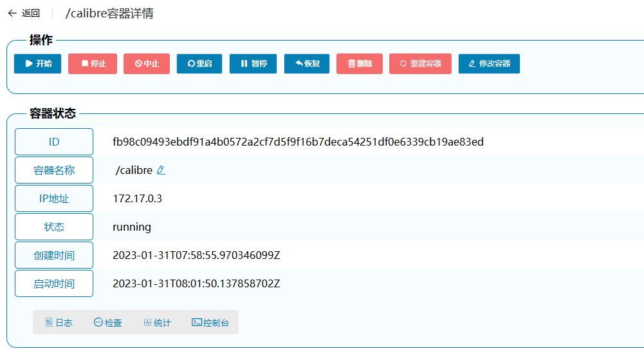Open 修改容器 to edit container
644x353 pixels.
[489, 64]
